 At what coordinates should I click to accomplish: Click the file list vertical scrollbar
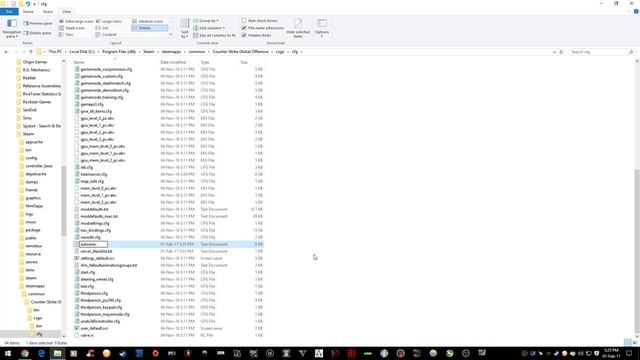pos(637,251)
